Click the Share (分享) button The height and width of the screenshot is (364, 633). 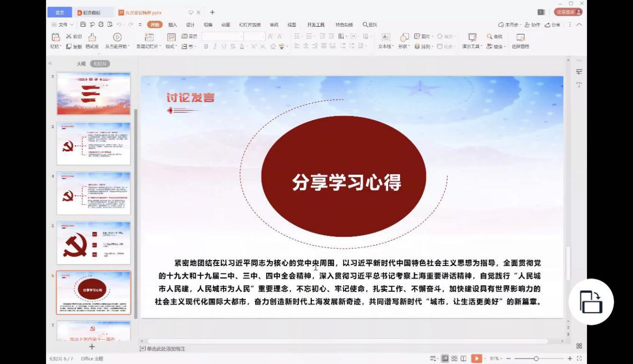coord(553,25)
